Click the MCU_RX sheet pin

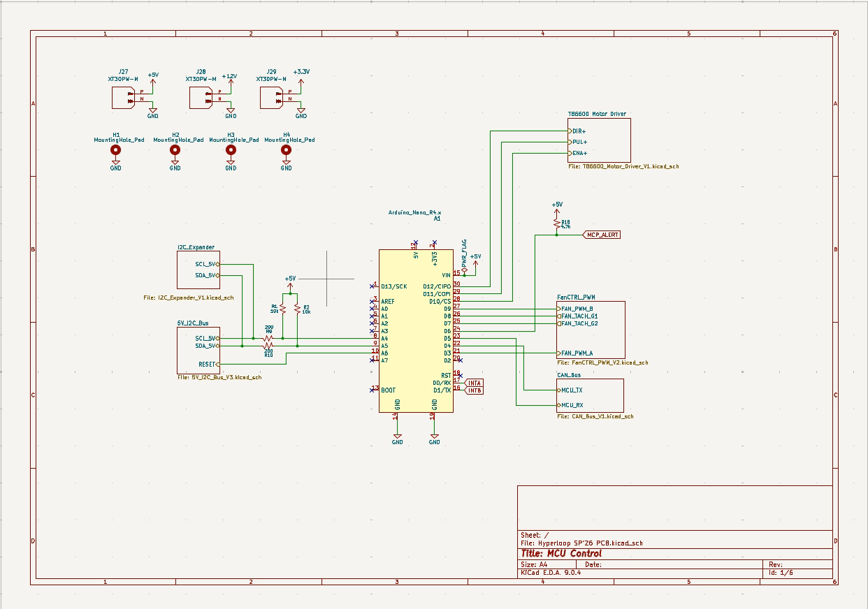[x=570, y=405]
